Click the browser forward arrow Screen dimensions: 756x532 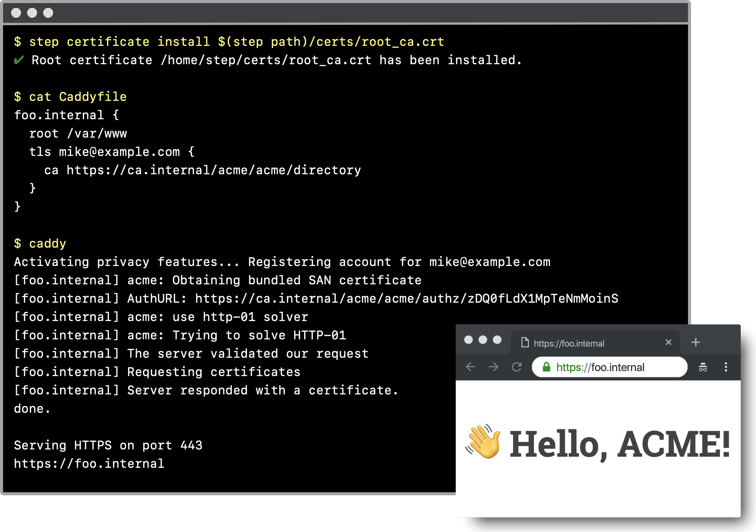pos(494,367)
